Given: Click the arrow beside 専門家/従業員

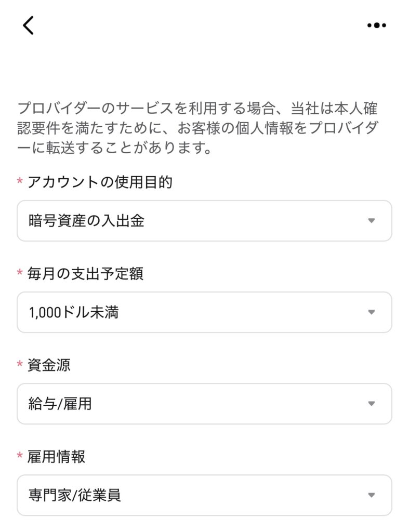Looking at the screenshot, I should pyautogui.click(x=371, y=495).
